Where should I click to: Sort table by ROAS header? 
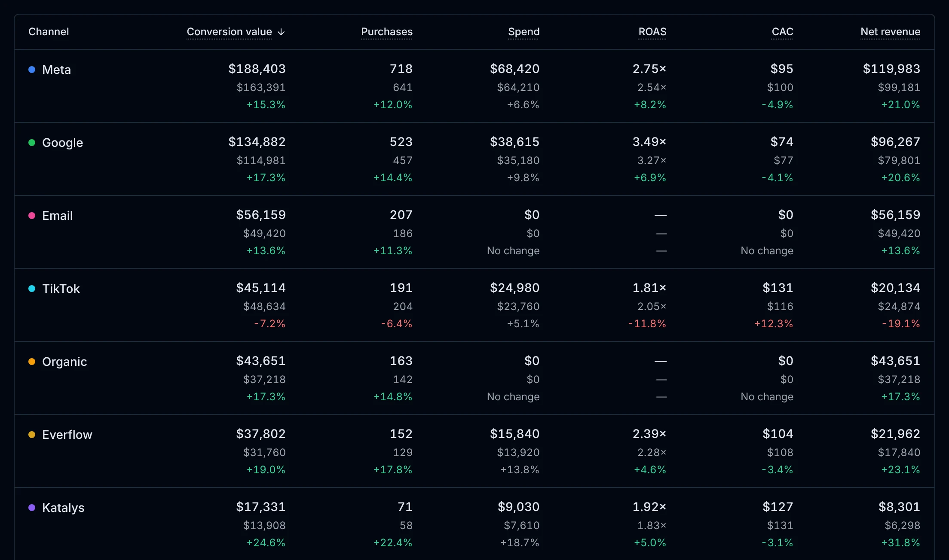pos(652,32)
